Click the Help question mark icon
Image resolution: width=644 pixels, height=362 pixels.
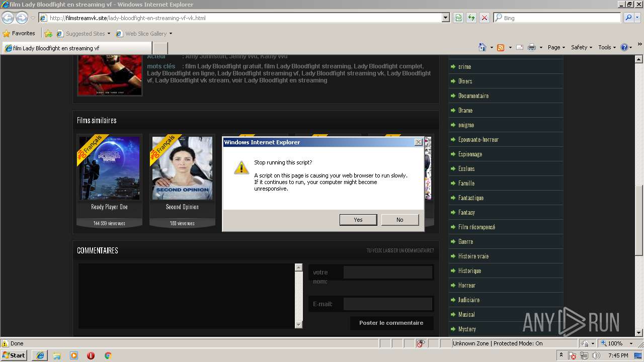pos(624,47)
